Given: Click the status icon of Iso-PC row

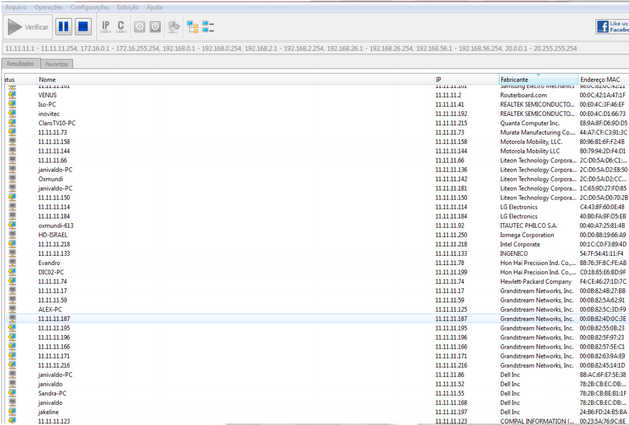Looking at the screenshot, I should click(x=12, y=104).
